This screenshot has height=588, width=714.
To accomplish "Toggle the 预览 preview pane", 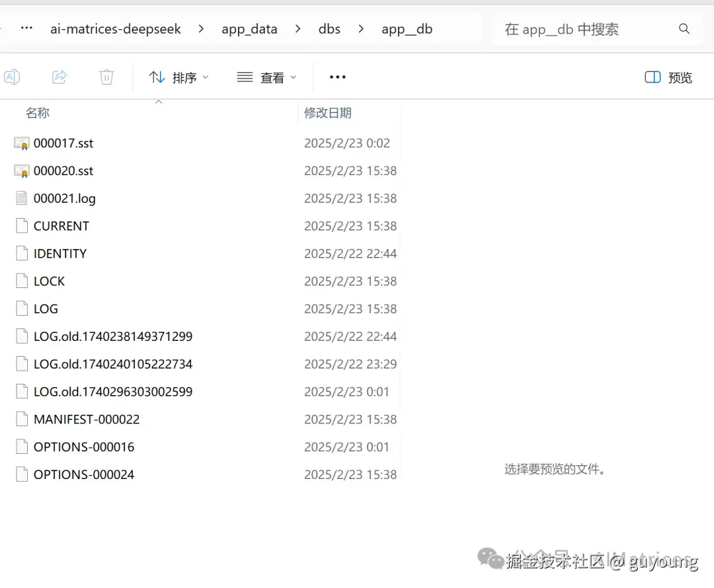I will tap(667, 77).
